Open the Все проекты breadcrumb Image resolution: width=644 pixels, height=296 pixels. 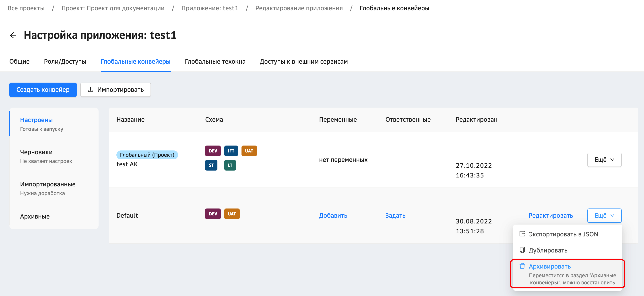[x=26, y=8]
